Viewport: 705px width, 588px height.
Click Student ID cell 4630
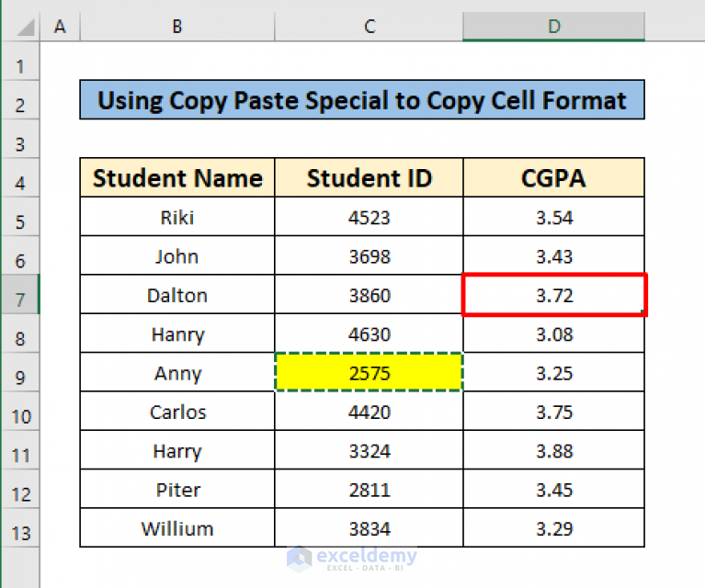[x=369, y=334]
